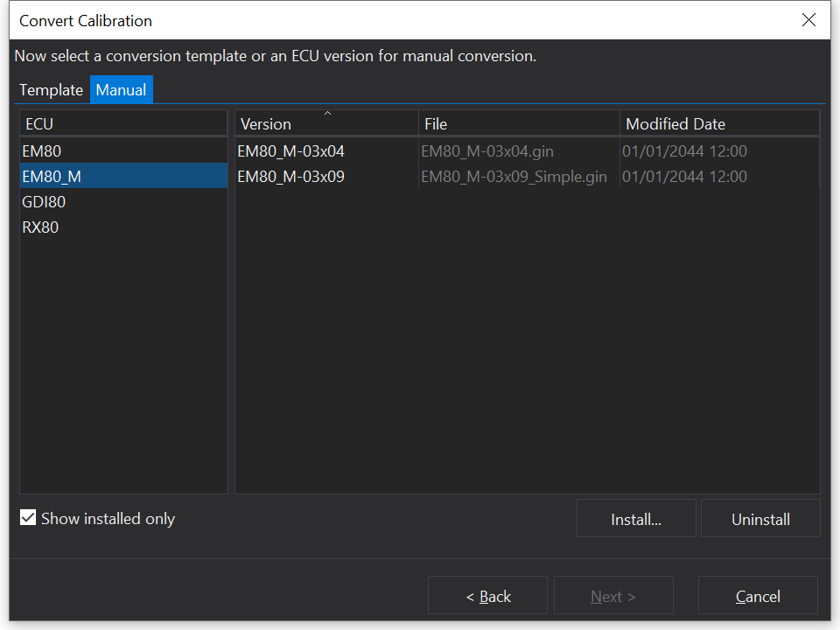Choose RX80 from the ECU list
This screenshot has height=630, width=840.
click(40, 227)
